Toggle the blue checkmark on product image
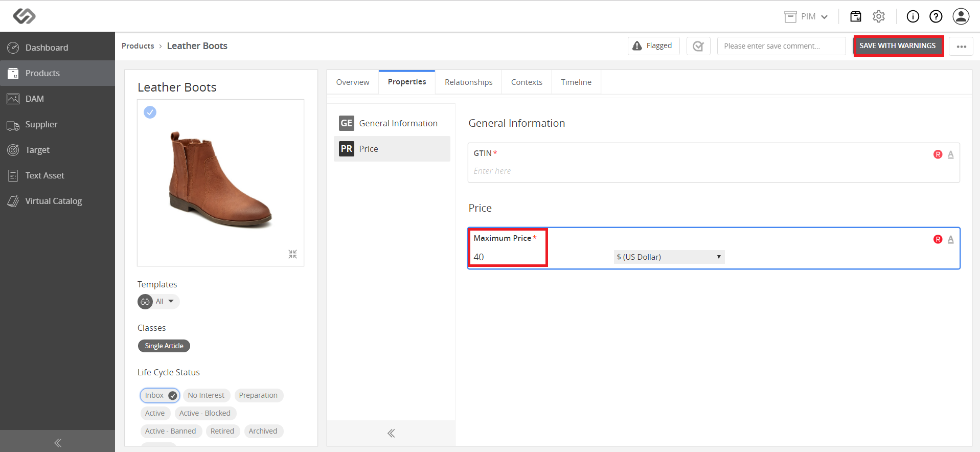Screen dimensions: 980x452 pos(150,112)
